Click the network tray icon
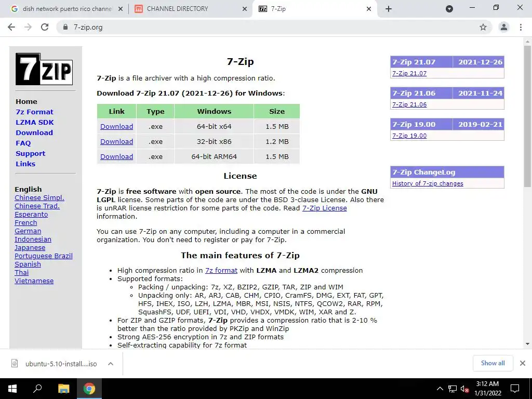Viewport: 532px width, 399px height. (453, 389)
